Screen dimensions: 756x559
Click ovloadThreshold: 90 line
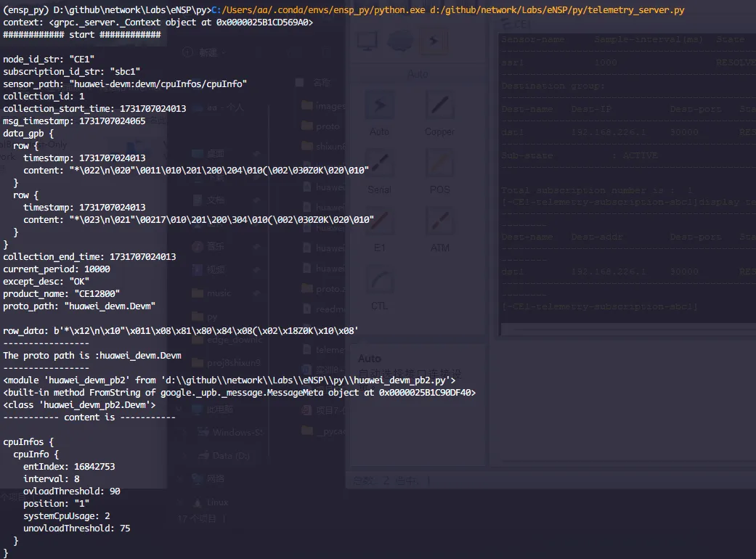pyautogui.click(x=72, y=491)
